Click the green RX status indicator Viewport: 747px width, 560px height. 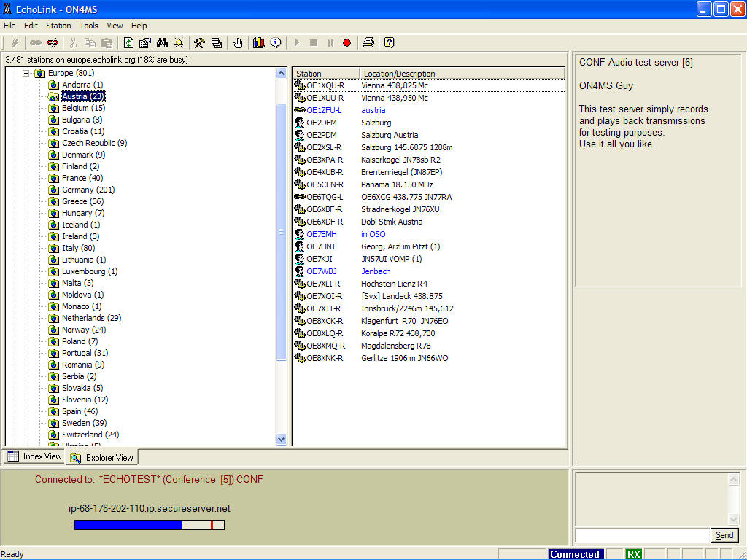pos(634,554)
